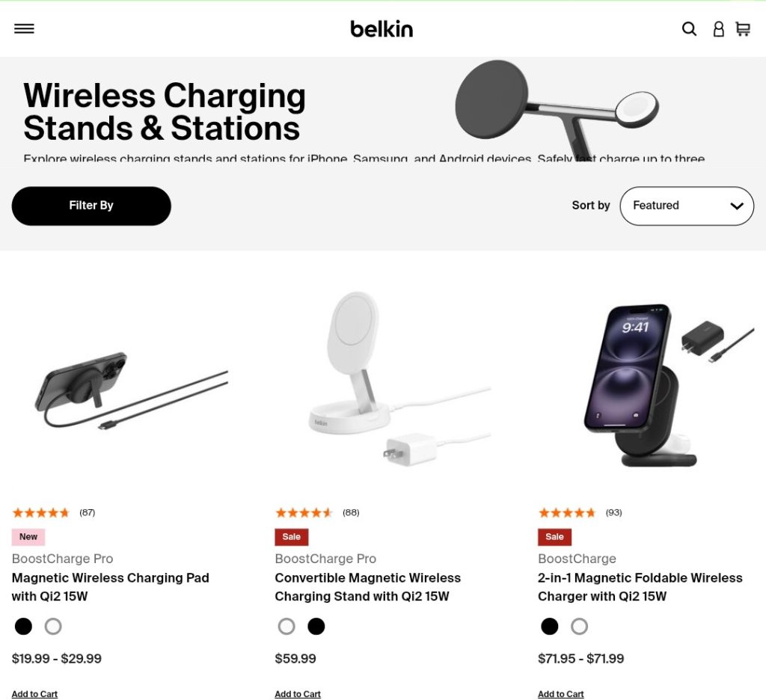Select black color for Magnetic Wireless Charging Pad
766x700 pixels.
(24, 627)
